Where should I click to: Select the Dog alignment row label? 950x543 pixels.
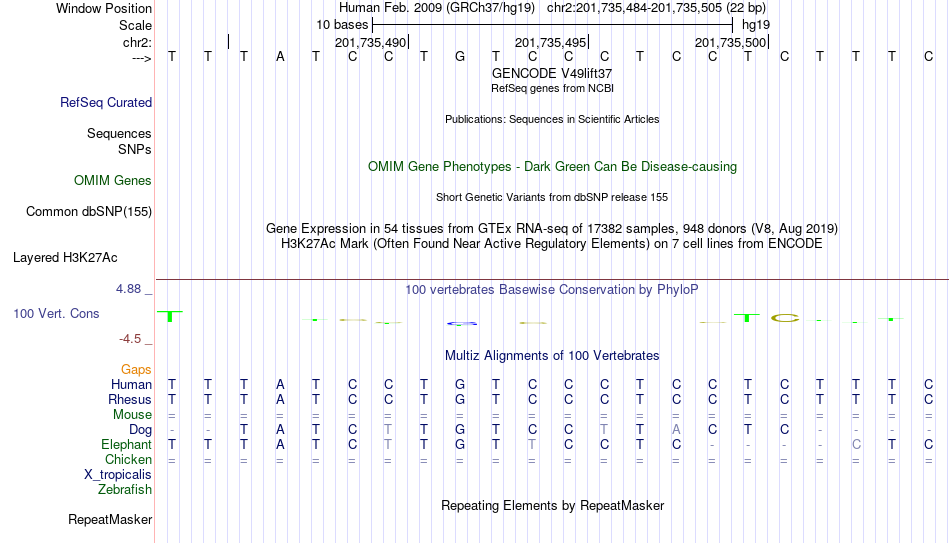141,430
